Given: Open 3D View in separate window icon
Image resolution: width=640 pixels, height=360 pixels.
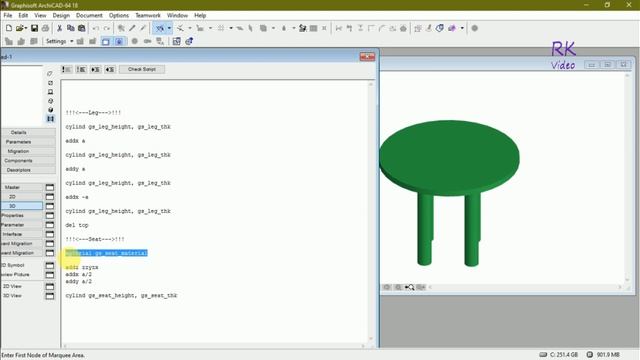Looking at the screenshot, I should click(49, 296).
